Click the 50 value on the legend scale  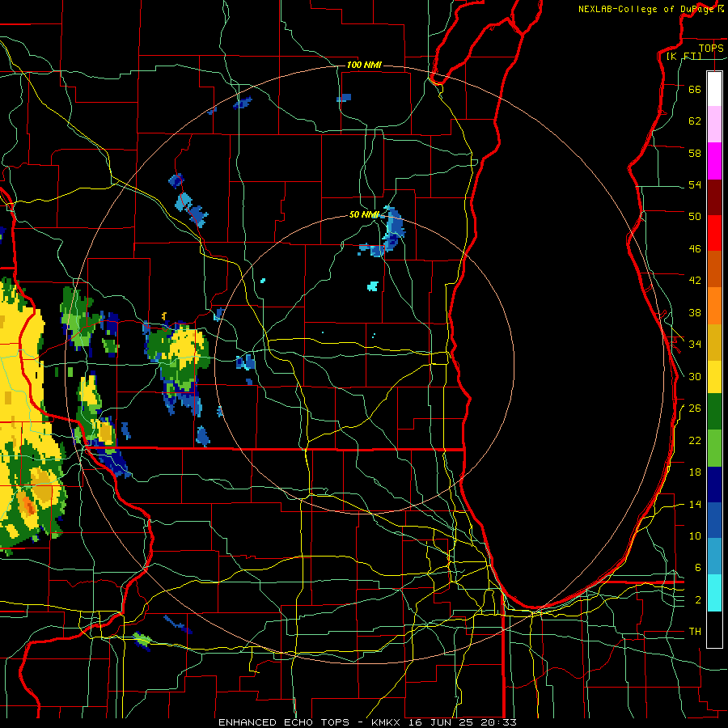pyautogui.click(x=695, y=217)
